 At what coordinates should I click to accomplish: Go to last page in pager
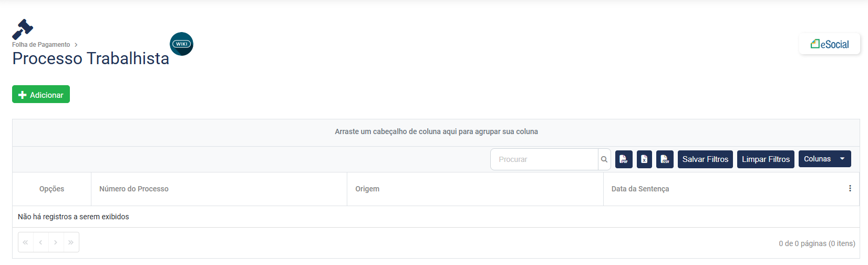coord(71,242)
